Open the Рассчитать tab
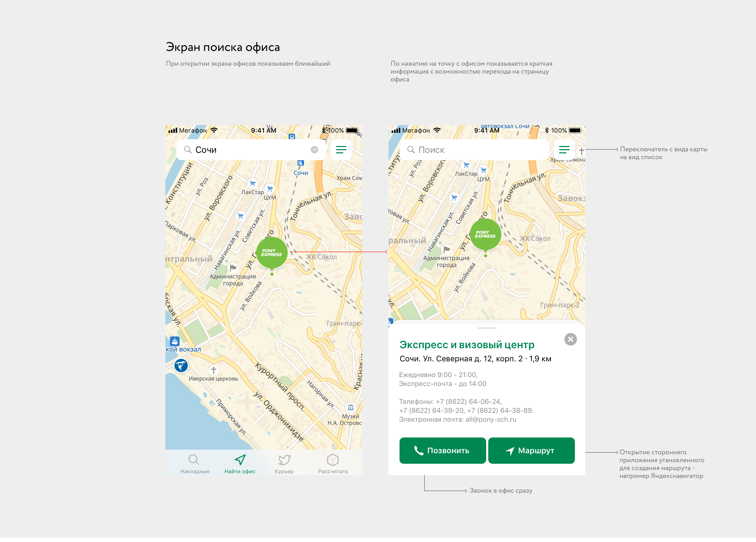Image resolution: width=756 pixels, height=542 pixels. click(333, 464)
